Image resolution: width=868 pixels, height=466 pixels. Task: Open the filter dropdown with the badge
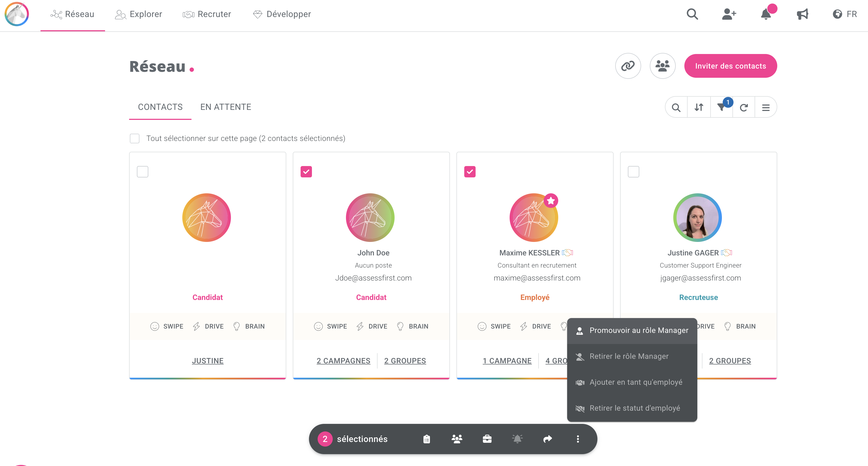coord(721,107)
